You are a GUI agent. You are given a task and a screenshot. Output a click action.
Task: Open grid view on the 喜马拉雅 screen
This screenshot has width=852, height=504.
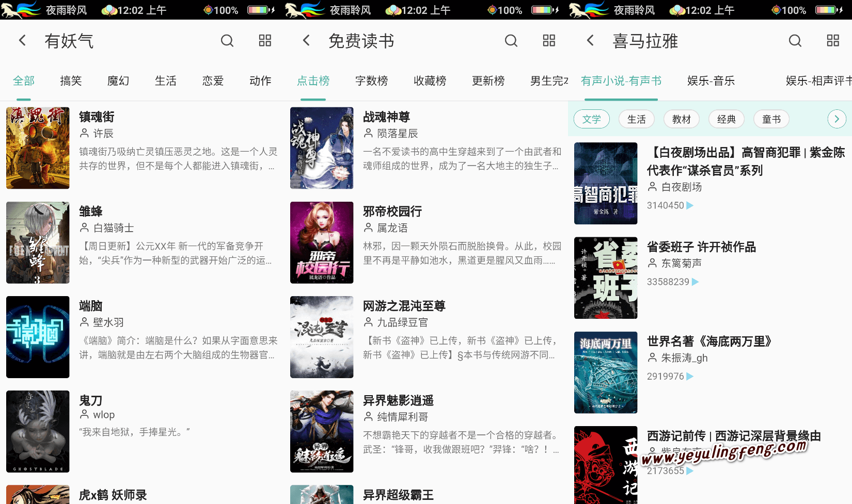pyautogui.click(x=833, y=40)
